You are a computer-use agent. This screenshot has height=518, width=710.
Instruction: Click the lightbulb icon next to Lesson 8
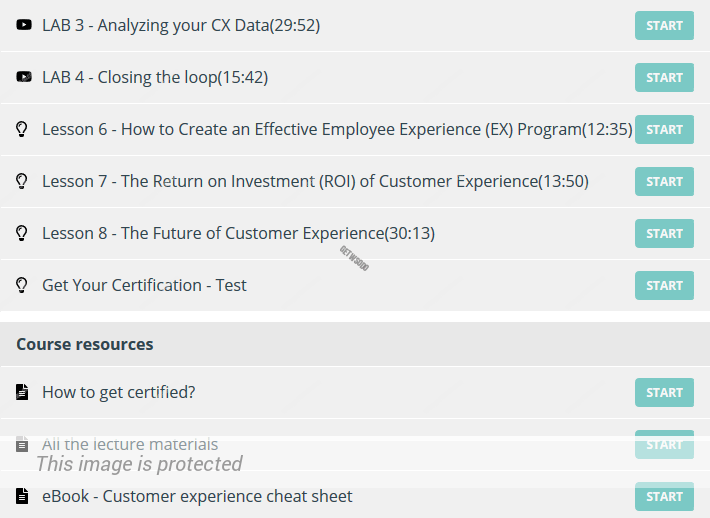[22, 233]
